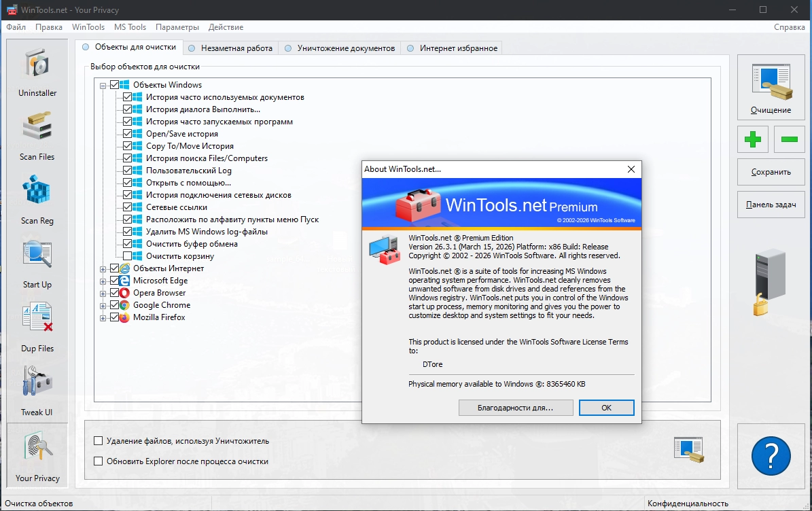Expand the Opera Browser node
This screenshot has height=511, width=812.
coord(103,294)
